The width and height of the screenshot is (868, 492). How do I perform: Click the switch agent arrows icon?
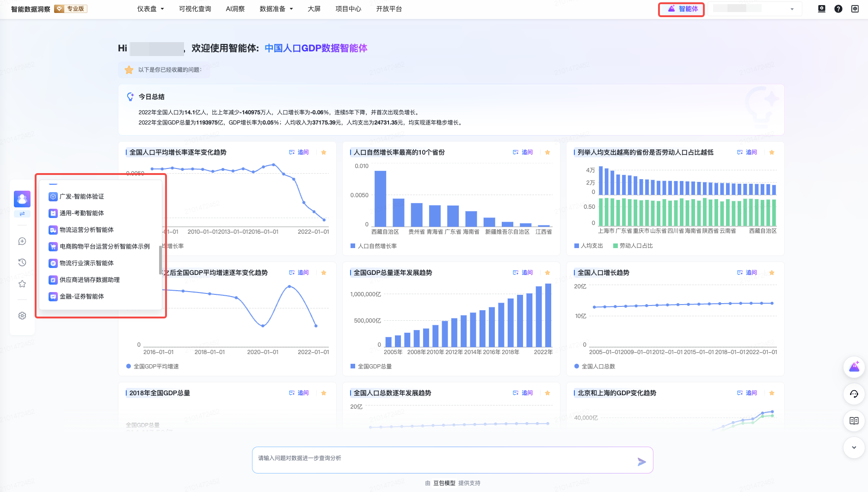pos(22,214)
